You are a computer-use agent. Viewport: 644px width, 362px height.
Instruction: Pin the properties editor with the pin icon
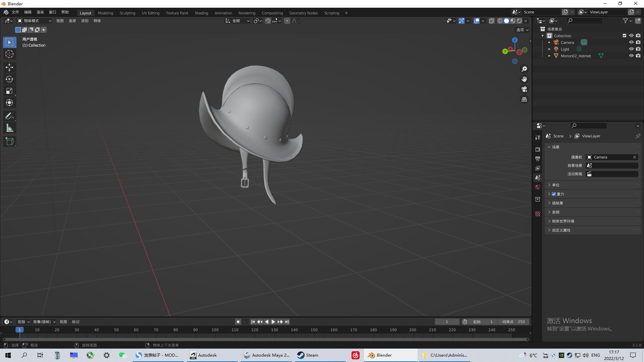pos(638,136)
